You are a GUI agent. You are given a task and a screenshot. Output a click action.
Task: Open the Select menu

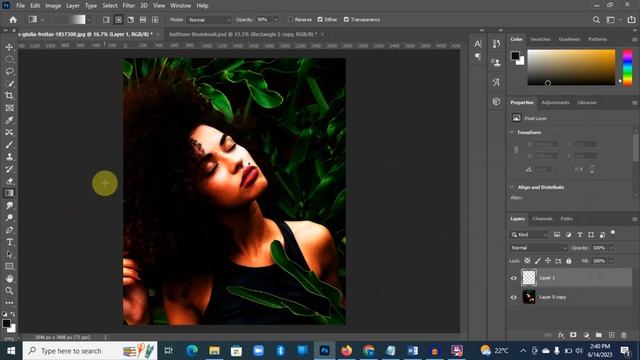point(110,6)
